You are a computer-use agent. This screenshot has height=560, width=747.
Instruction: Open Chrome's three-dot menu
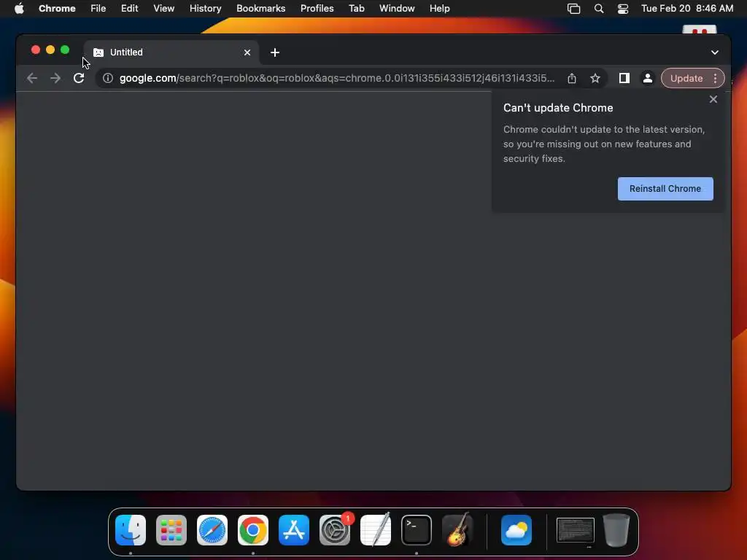point(715,78)
